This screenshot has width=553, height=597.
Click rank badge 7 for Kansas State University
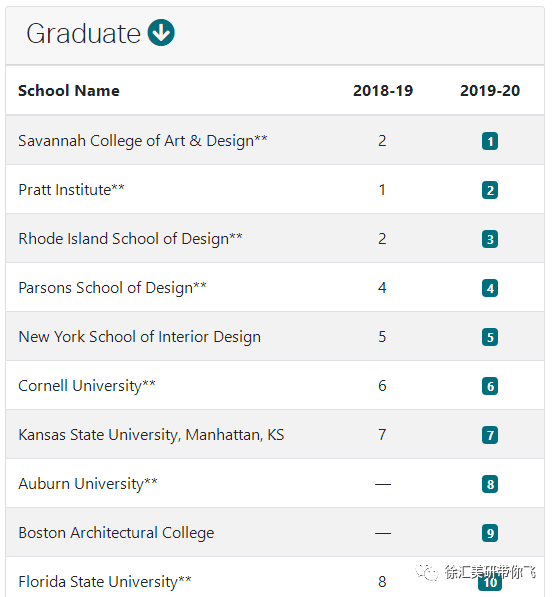pos(490,435)
